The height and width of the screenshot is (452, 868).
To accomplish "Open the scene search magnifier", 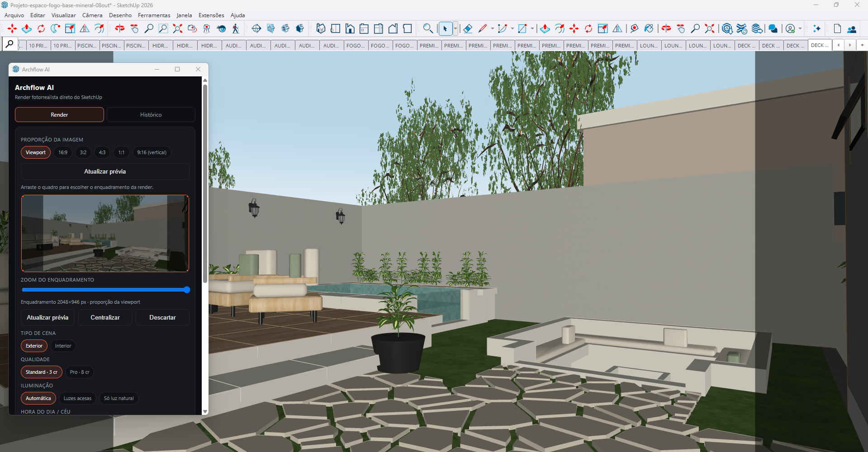I will click(x=9, y=44).
